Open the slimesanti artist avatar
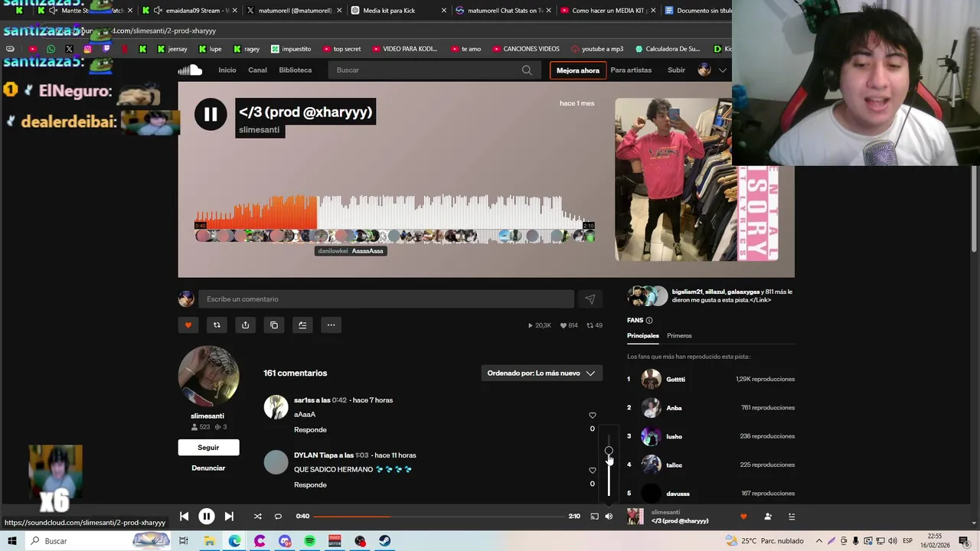Viewport: 980px width, 551px height. coord(208,376)
